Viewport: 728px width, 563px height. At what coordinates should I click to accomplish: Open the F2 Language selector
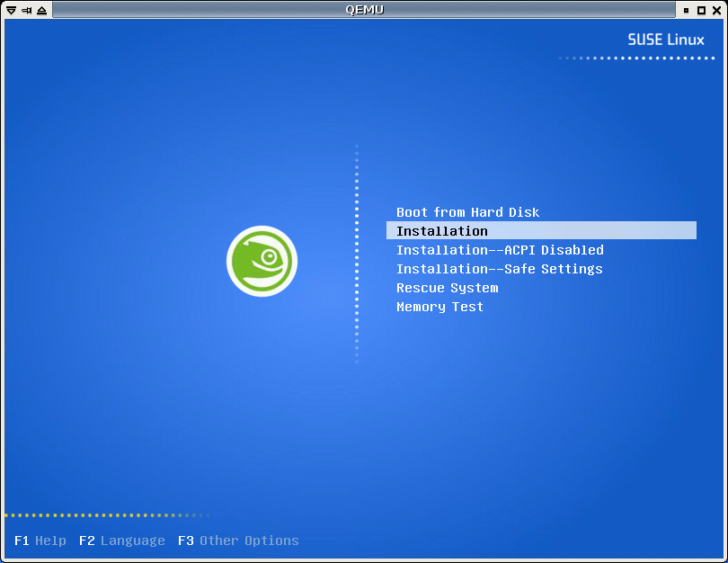point(122,541)
